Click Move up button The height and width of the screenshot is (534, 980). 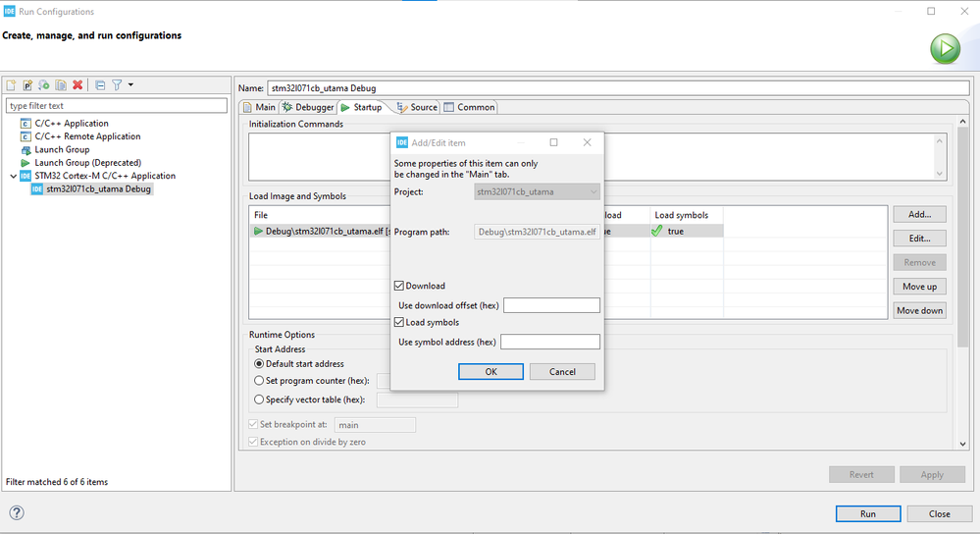point(919,287)
